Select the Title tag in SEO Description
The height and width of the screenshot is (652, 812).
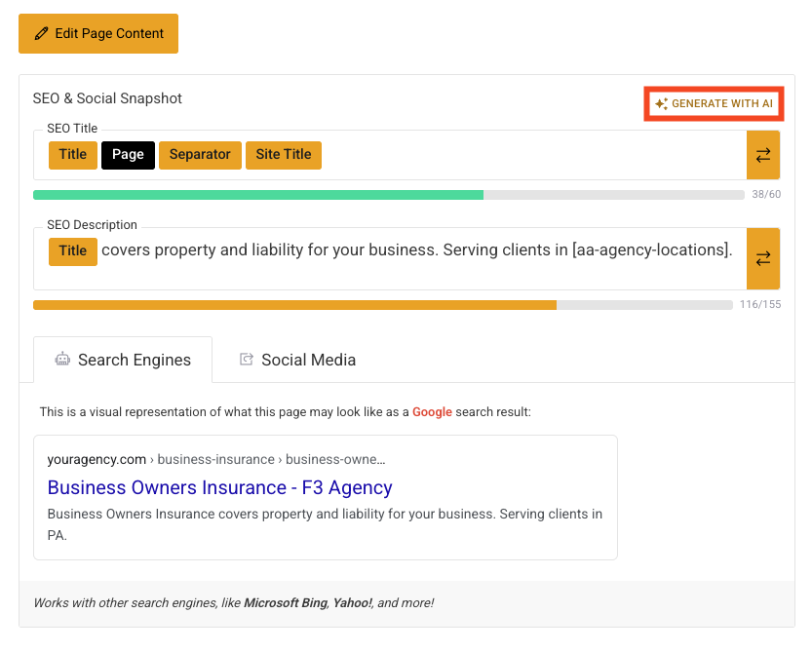point(73,250)
